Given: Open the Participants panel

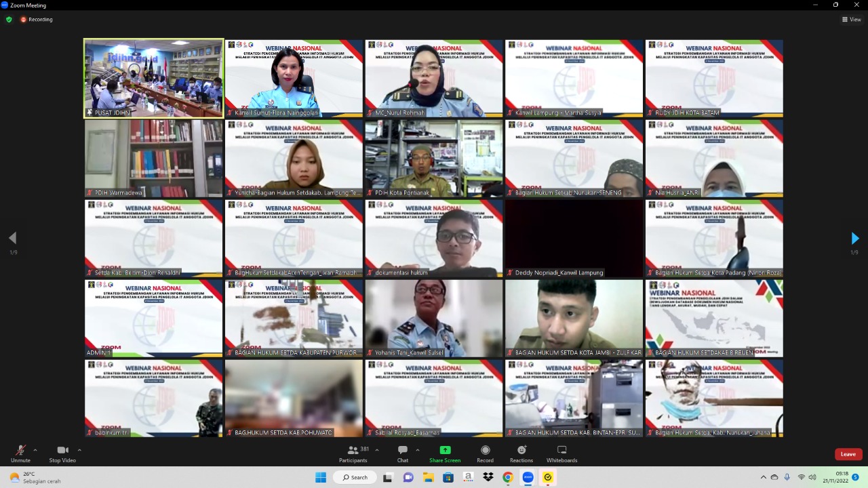Looking at the screenshot, I should click(x=353, y=453).
